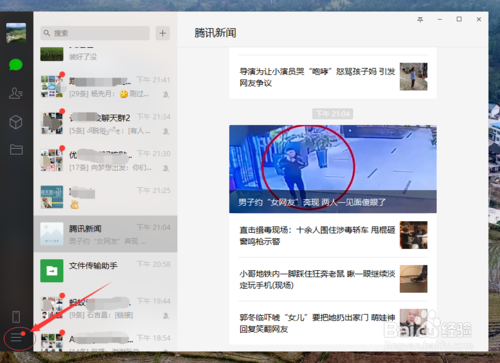This screenshot has height=363, width=500.
Task: Open the 腾讯新闻 chat in list
Action: (105, 234)
